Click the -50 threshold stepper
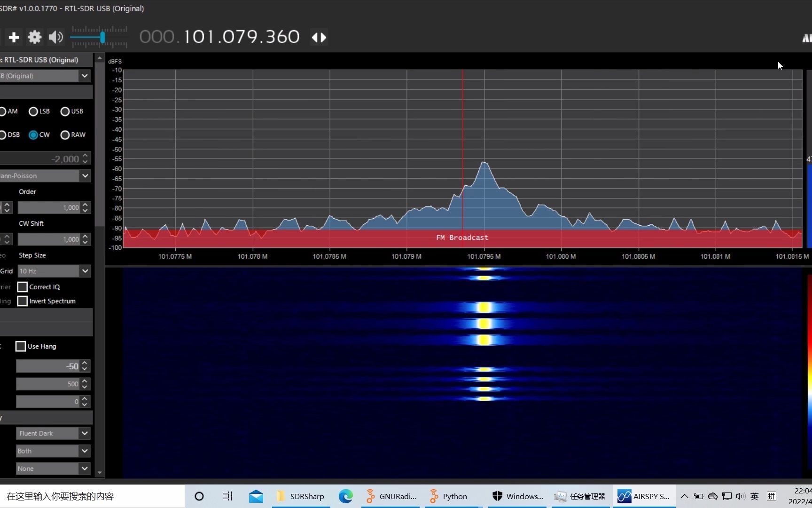This screenshot has width=812, height=508. [85, 366]
